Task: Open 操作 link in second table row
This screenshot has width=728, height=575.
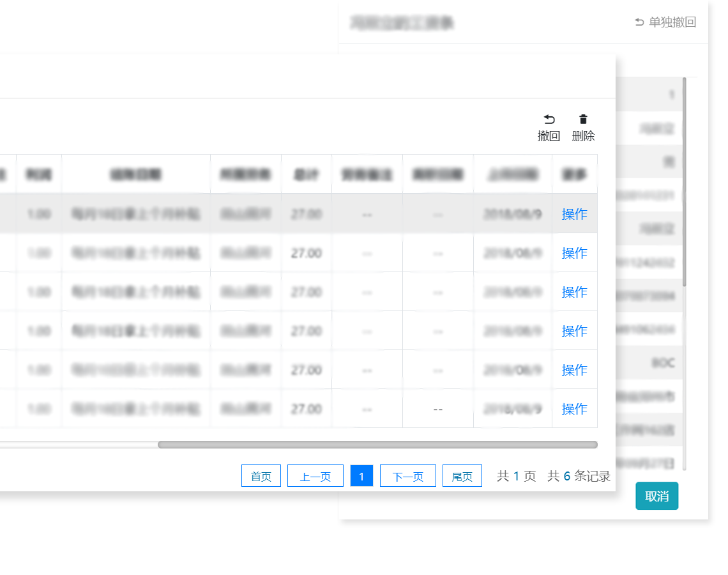Action: tap(574, 253)
